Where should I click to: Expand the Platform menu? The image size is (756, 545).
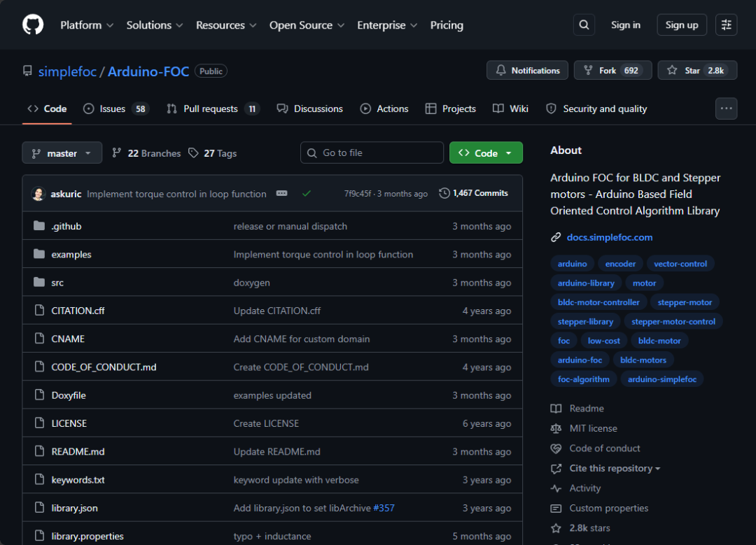tap(87, 25)
